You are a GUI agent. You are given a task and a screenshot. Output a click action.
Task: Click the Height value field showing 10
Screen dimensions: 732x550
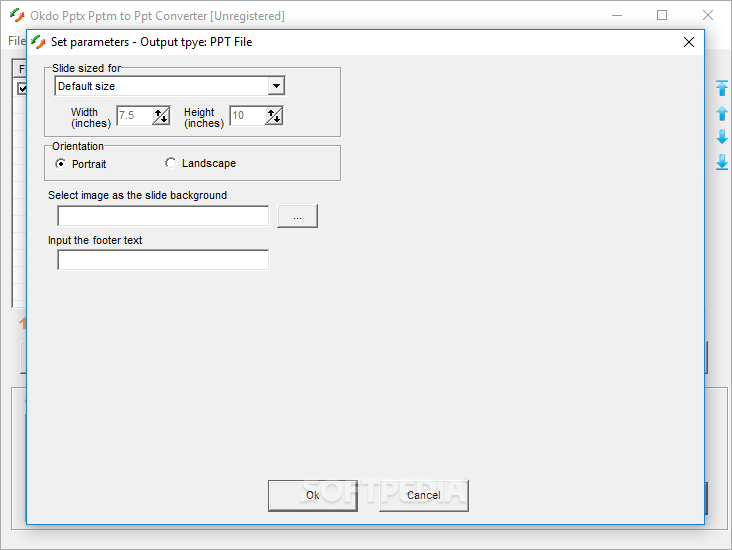tap(247, 115)
